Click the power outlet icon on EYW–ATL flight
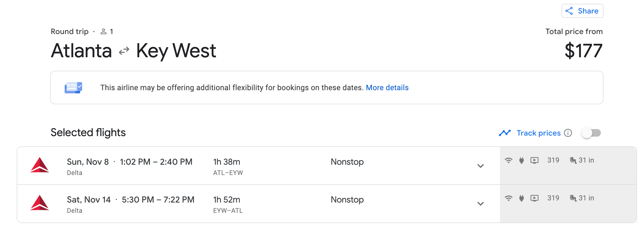 pos(522,198)
